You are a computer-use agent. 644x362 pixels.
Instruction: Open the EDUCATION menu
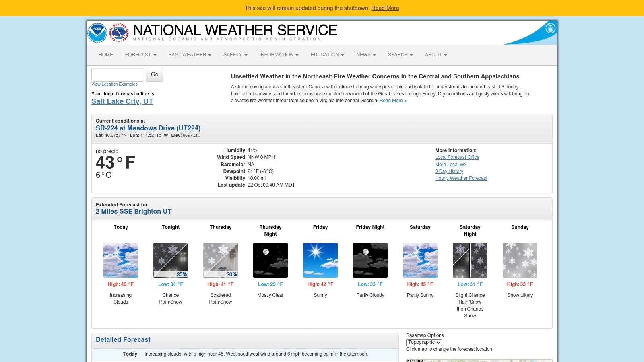coord(327,55)
